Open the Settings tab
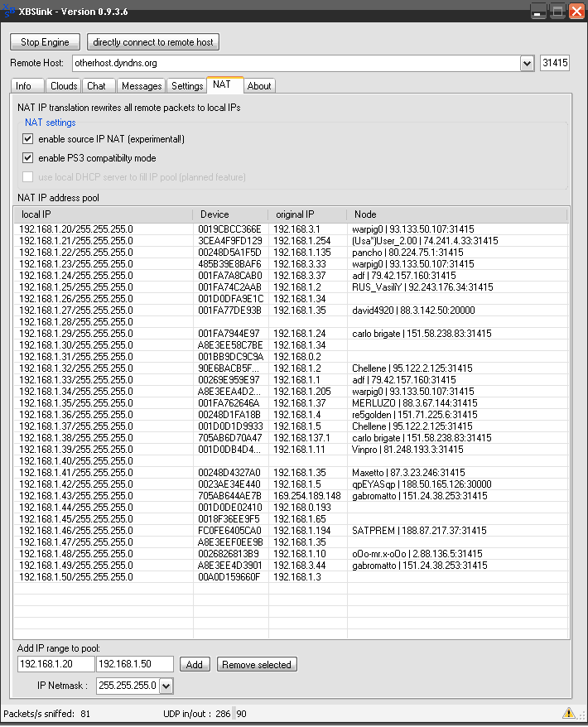The width and height of the screenshot is (588, 727). point(187,86)
